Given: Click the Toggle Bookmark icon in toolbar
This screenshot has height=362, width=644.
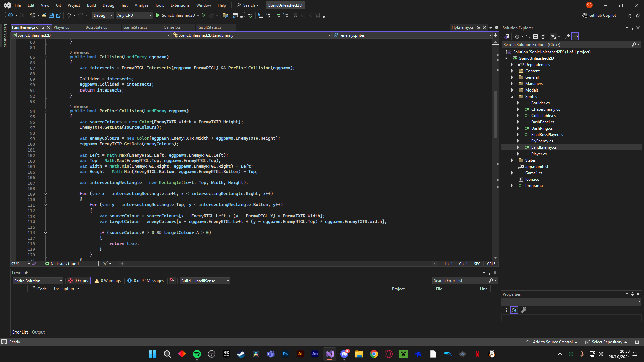Looking at the screenshot, I should (x=296, y=15).
